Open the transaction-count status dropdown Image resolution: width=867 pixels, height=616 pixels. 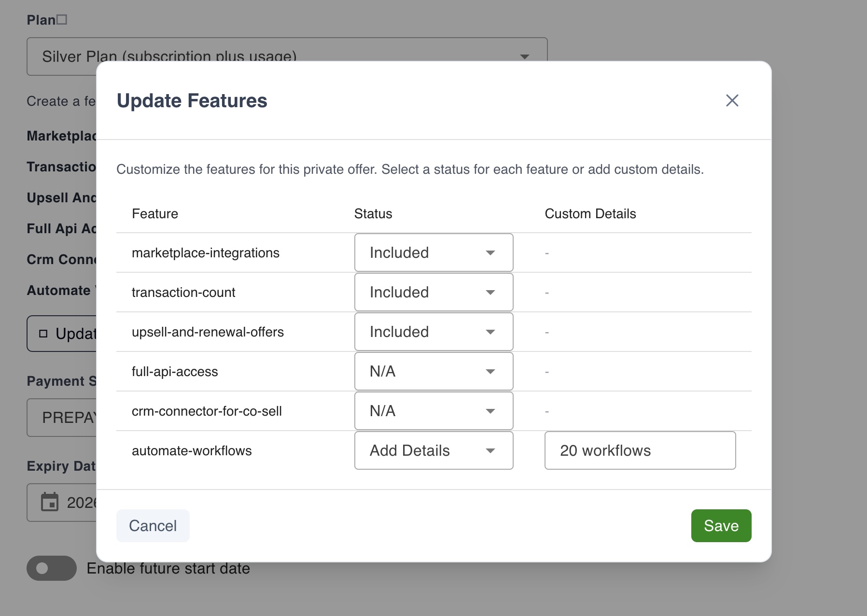[433, 292]
